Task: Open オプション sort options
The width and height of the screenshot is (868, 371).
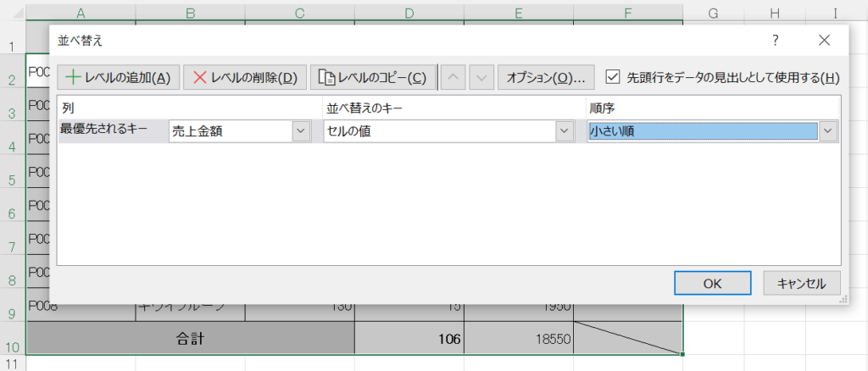Action: point(544,77)
